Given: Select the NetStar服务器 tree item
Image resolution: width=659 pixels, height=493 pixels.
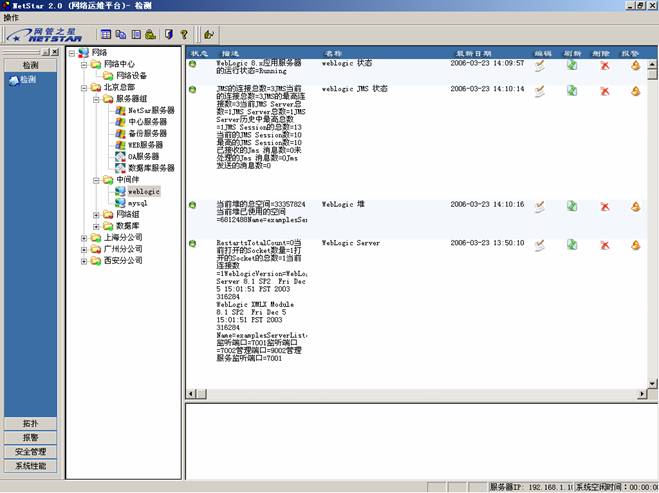Looking at the screenshot, I should coord(151,111).
